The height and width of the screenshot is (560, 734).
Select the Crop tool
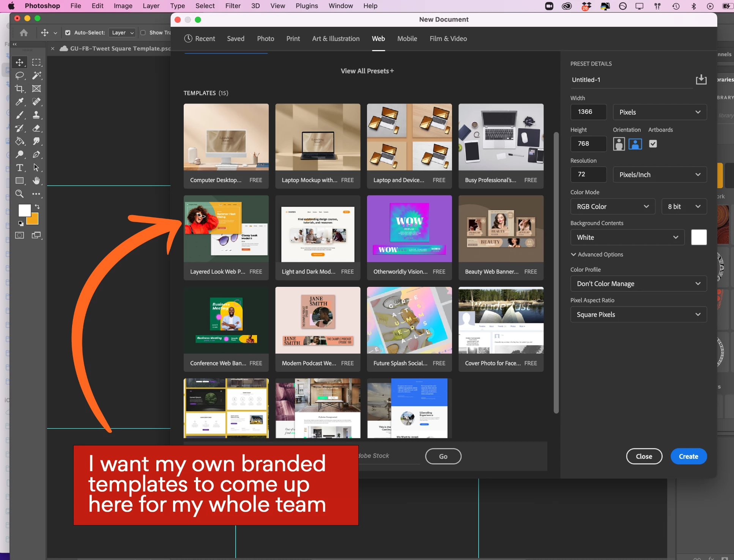[19, 89]
